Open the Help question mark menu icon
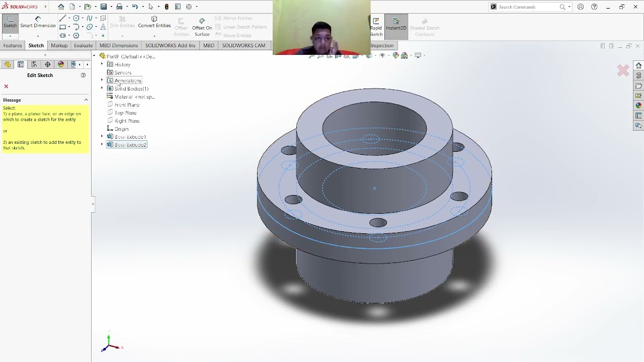644x362 pixels. point(594,7)
